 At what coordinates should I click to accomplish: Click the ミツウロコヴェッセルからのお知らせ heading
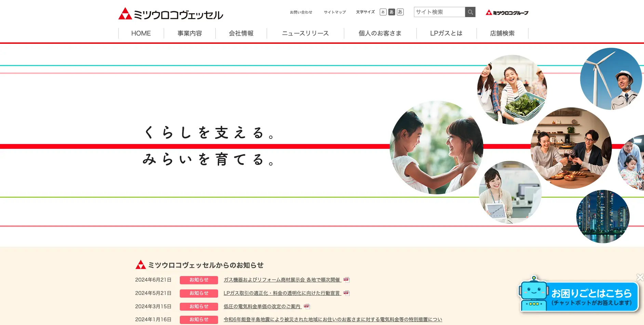click(206, 265)
